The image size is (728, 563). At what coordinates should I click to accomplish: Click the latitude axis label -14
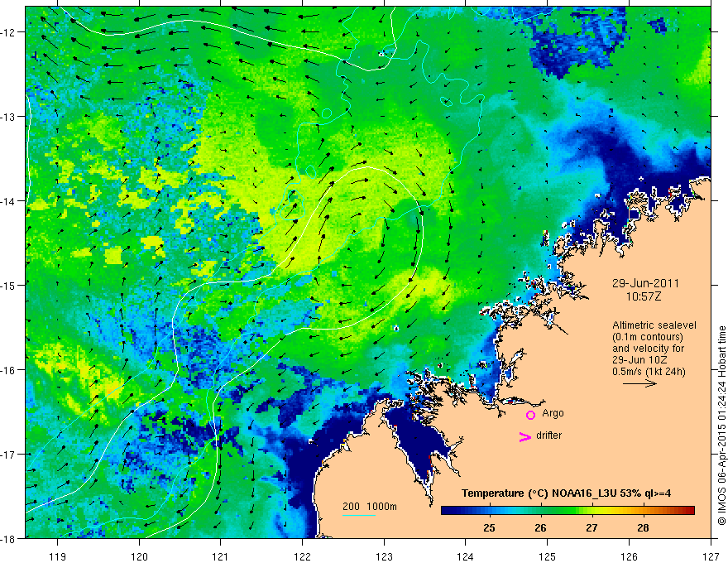9,201
